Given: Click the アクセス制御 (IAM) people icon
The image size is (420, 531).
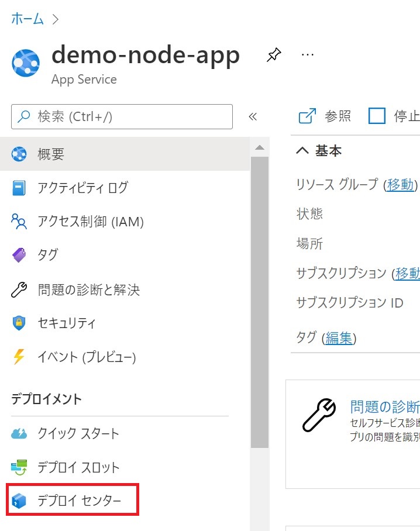Looking at the screenshot, I should pyautogui.click(x=19, y=222).
